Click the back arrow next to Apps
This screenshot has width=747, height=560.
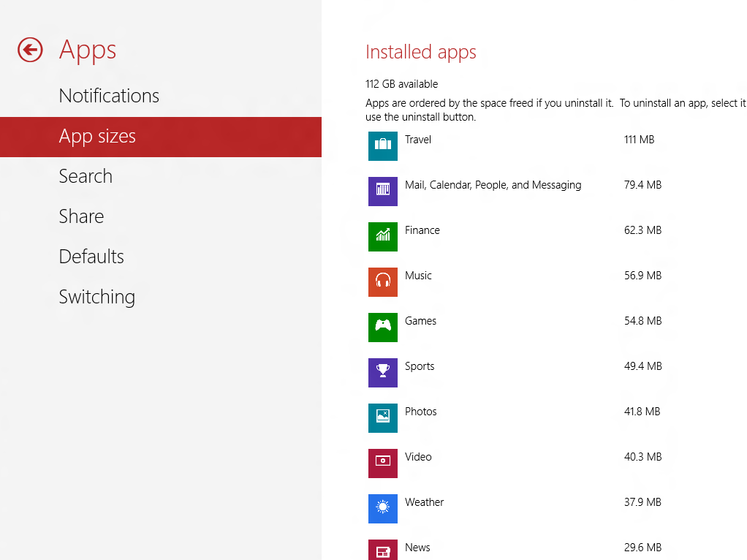tap(30, 50)
